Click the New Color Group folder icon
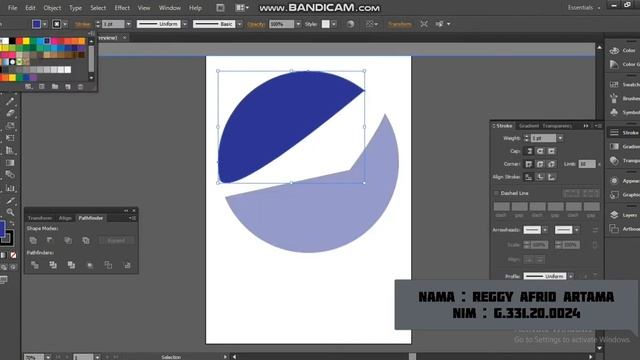 (55, 87)
